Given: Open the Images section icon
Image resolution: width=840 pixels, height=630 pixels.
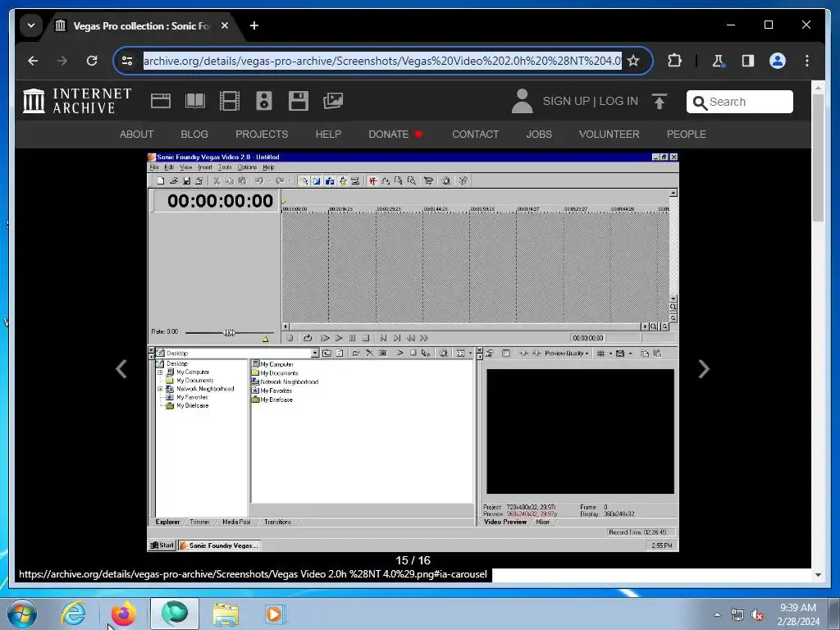Looking at the screenshot, I should [x=333, y=101].
